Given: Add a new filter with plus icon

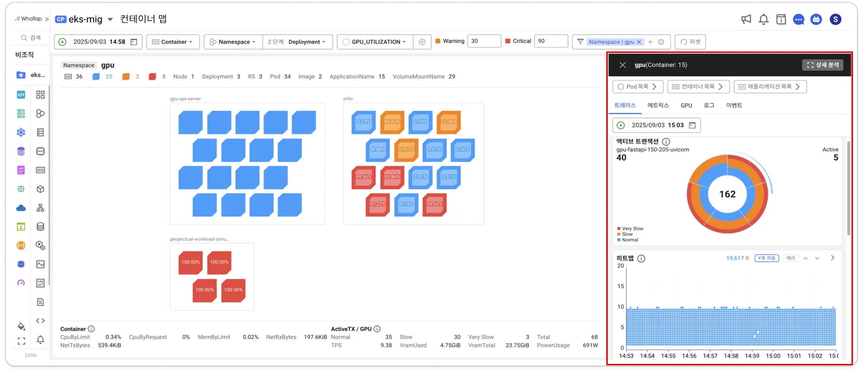Looking at the screenshot, I should [651, 42].
